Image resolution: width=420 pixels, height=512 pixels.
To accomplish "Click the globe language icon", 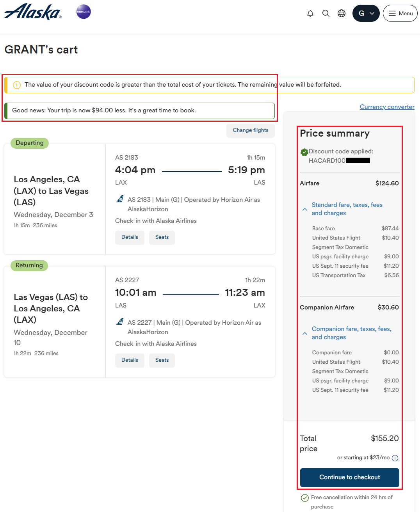I will pyautogui.click(x=342, y=14).
